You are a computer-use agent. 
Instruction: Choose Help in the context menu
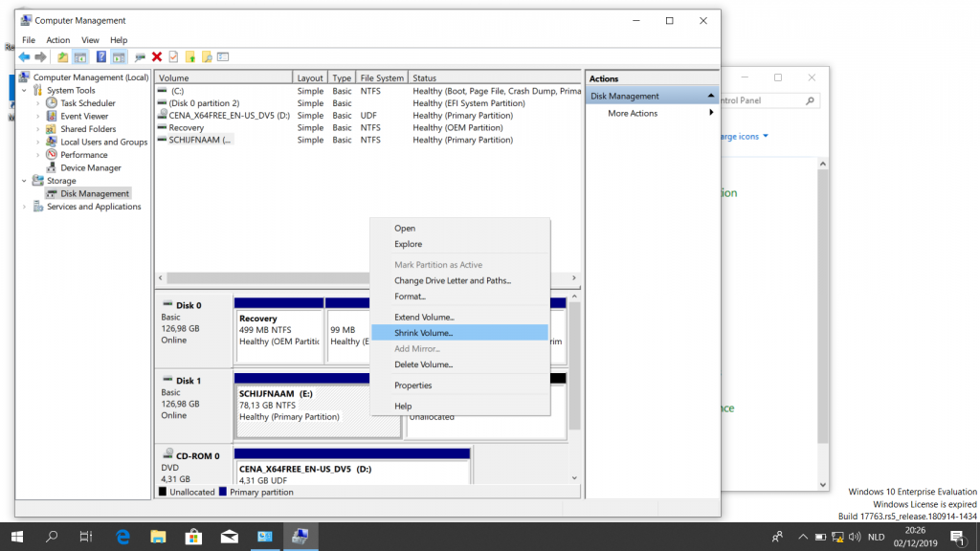coord(460,406)
